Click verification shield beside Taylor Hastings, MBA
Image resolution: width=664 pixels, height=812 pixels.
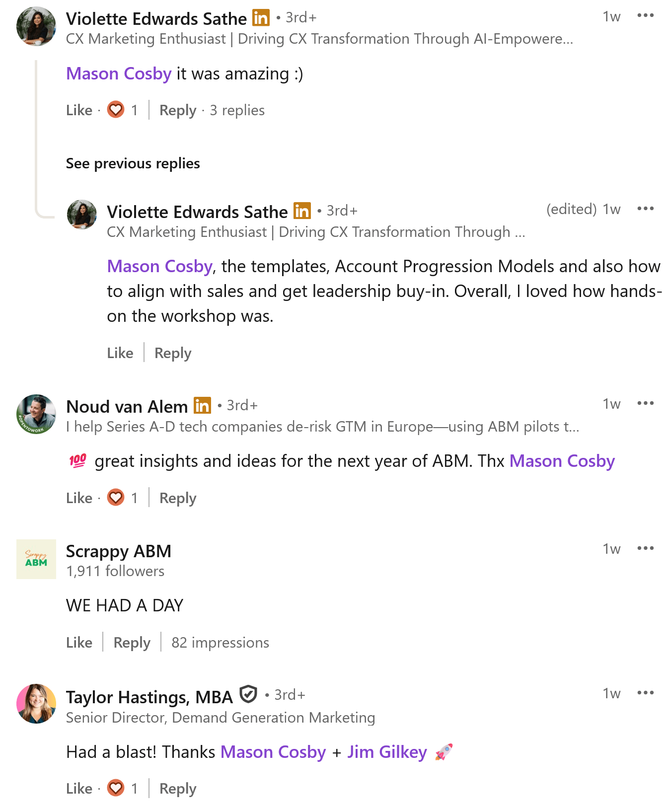pos(248,694)
